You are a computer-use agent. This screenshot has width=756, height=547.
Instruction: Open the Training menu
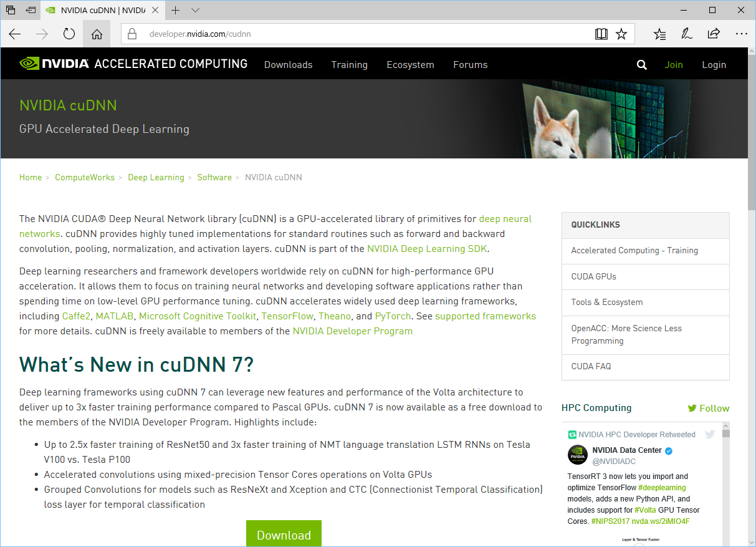point(350,65)
